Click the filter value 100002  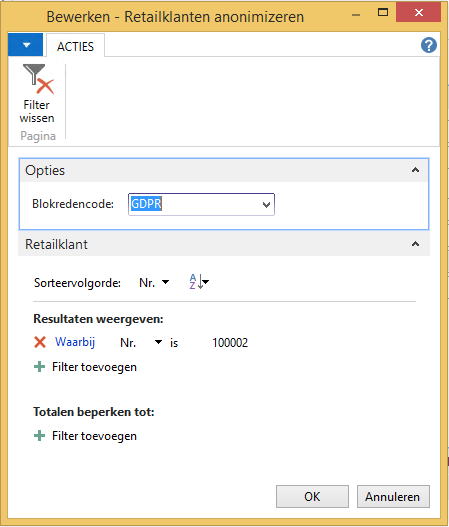(x=230, y=343)
